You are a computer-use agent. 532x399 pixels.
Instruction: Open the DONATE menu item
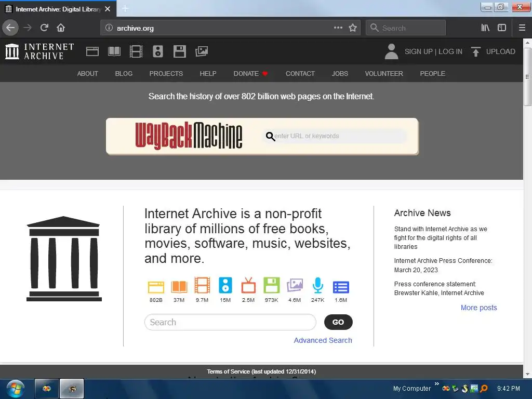pos(250,74)
